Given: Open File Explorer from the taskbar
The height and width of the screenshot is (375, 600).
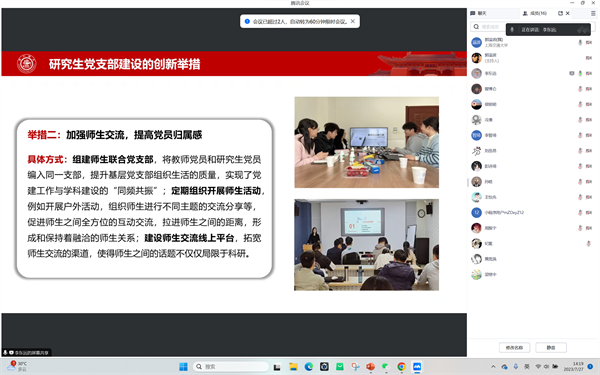Looking at the screenshot, I should click(x=293, y=367).
